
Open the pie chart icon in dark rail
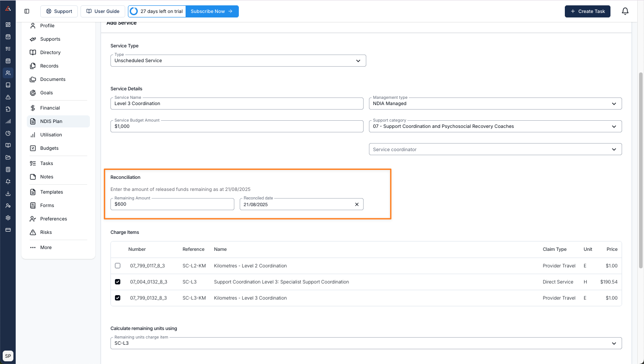(x=8, y=133)
